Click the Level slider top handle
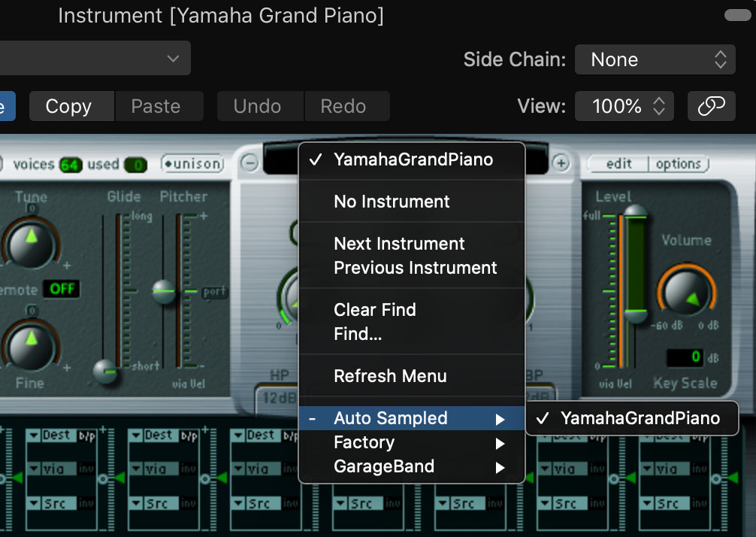This screenshot has width=756, height=537. pos(636,212)
